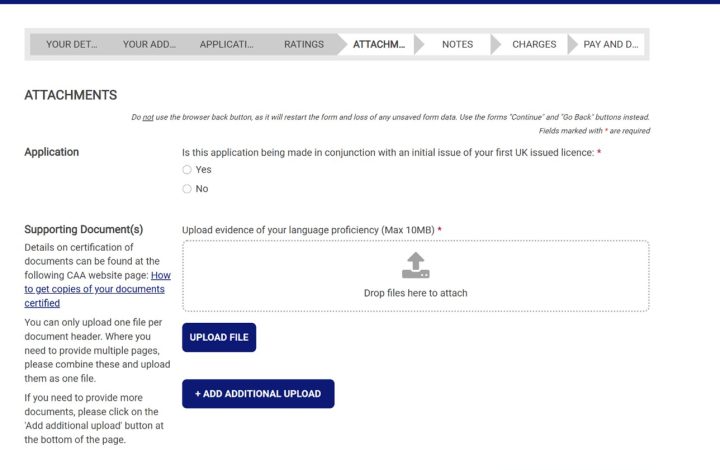Select Yes for initial licence issue

click(187, 170)
